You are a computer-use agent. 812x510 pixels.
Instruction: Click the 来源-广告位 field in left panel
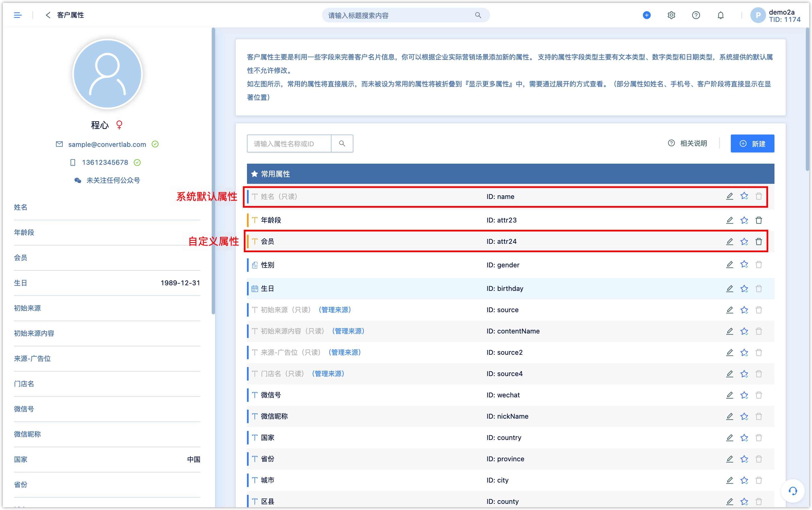point(107,359)
